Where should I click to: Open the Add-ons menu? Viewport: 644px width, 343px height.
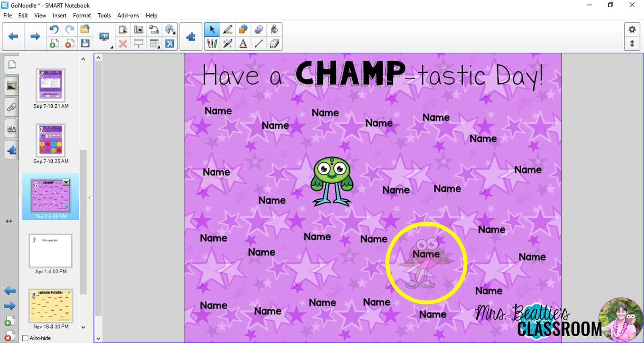128,15
